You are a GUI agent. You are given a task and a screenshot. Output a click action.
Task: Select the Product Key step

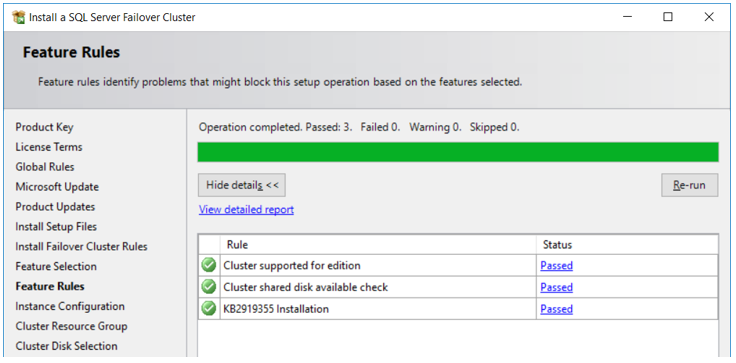(x=45, y=127)
